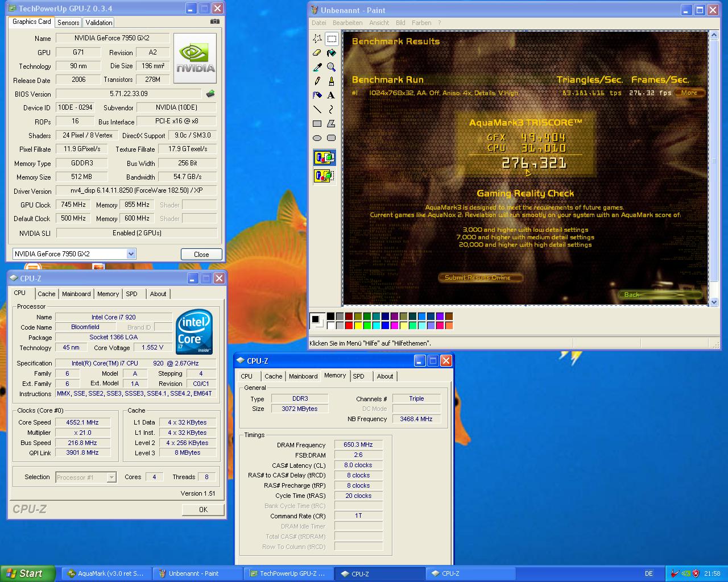Choose the Fill With Color bucket tool

[x=332, y=53]
